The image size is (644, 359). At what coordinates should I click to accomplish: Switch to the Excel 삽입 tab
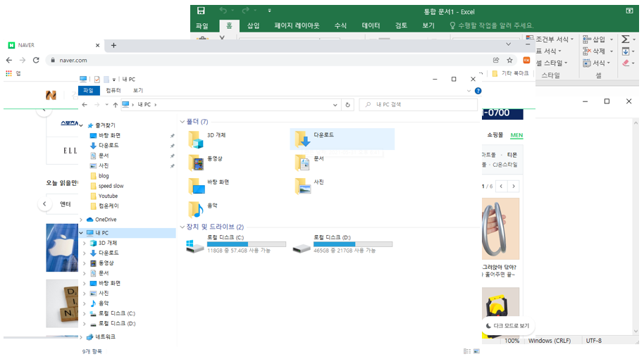click(254, 25)
